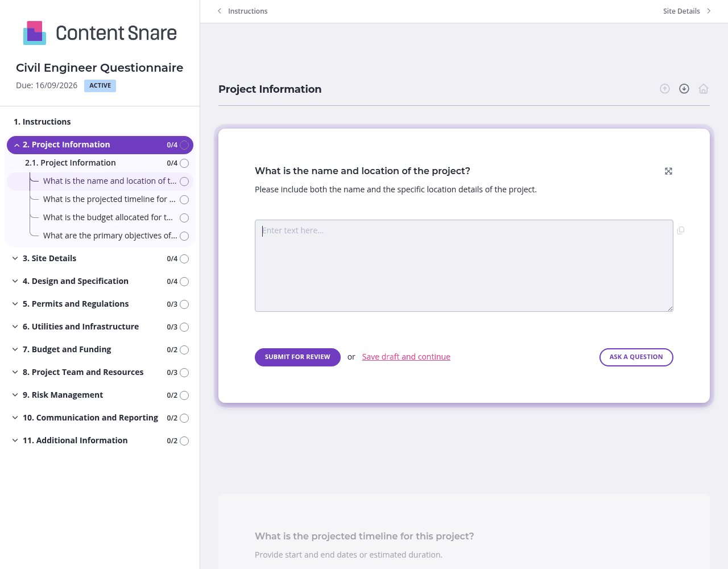This screenshot has height=569, width=728.
Task: Toggle completion circle for Communication and Reporting
Action: [x=184, y=418]
